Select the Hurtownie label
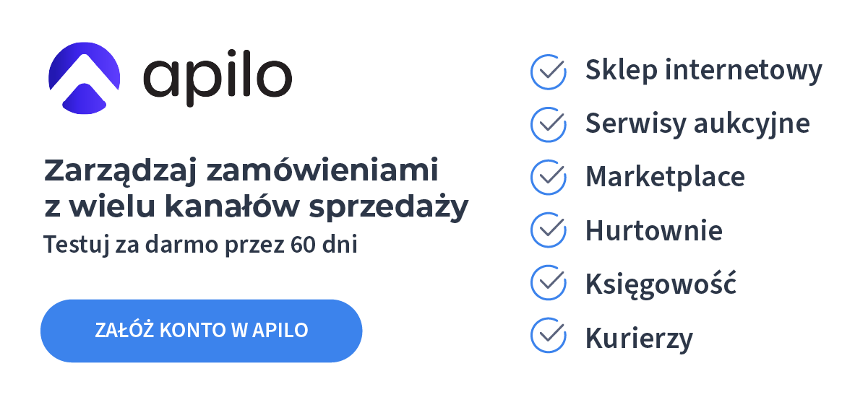Image resolution: width=868 pixels, height=405 pixels. [653, 230]
